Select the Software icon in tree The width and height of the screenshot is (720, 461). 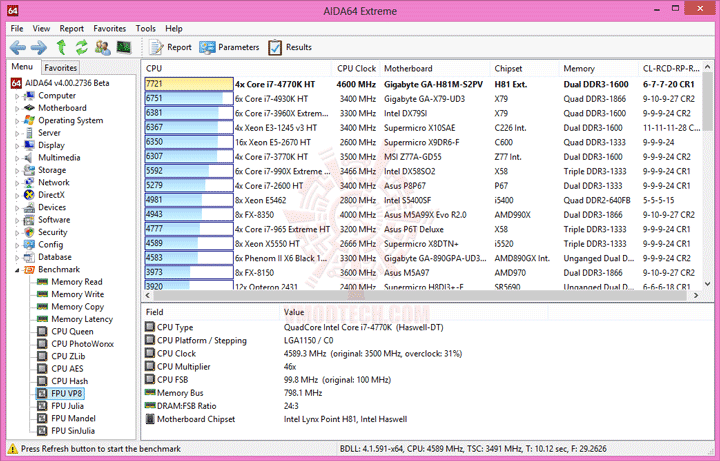29,219
